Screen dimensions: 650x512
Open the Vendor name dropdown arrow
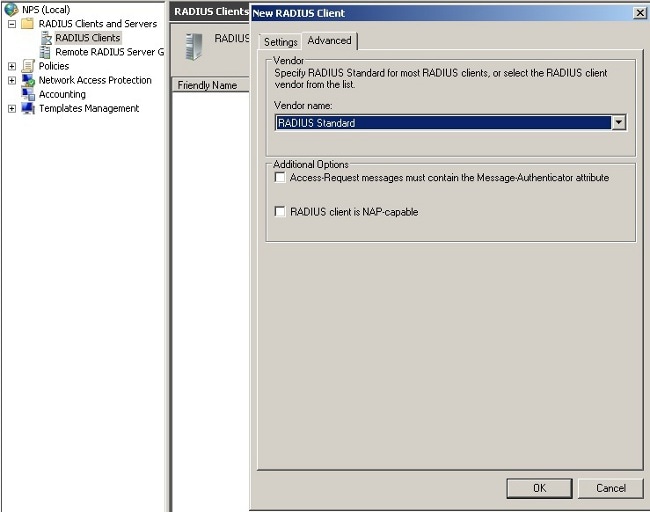click(x=618, y=123)
